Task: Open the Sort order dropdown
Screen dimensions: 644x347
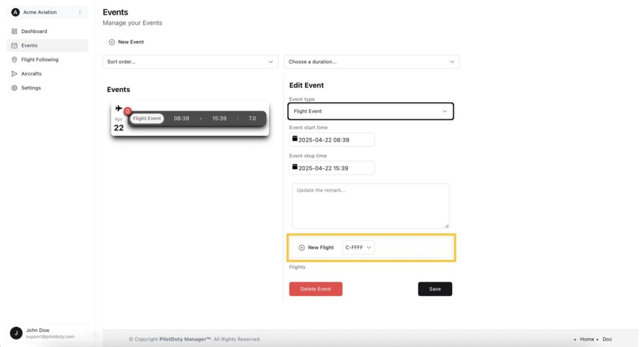Action: point(190,62)
